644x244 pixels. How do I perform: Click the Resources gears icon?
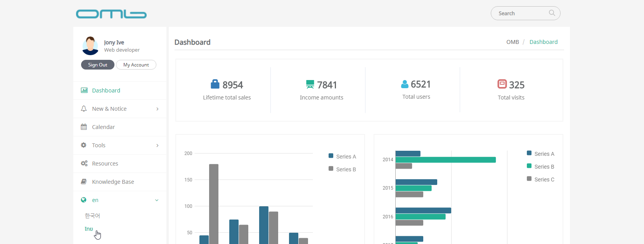click(84, 164)
